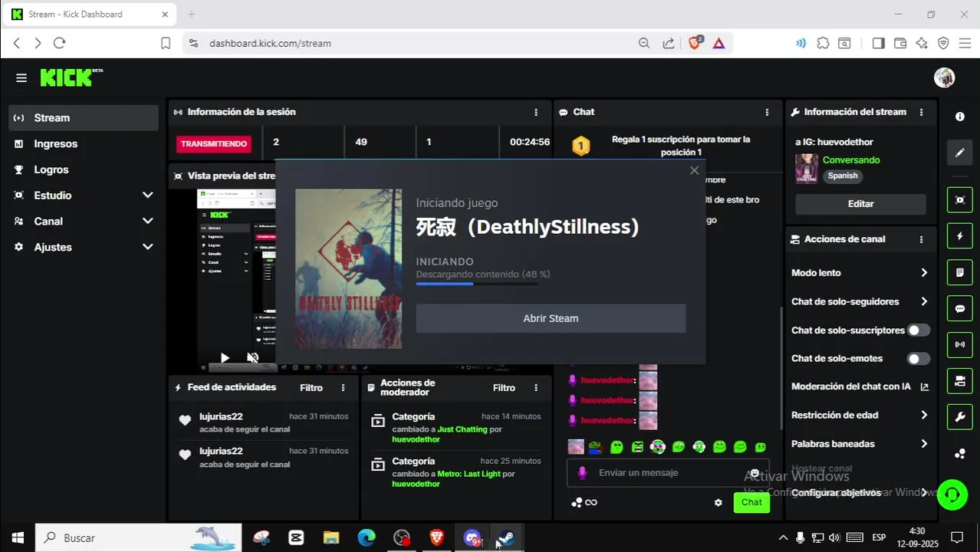
Task: Click the lightning bolt icon in right rail
Action: tap(960, 236)
